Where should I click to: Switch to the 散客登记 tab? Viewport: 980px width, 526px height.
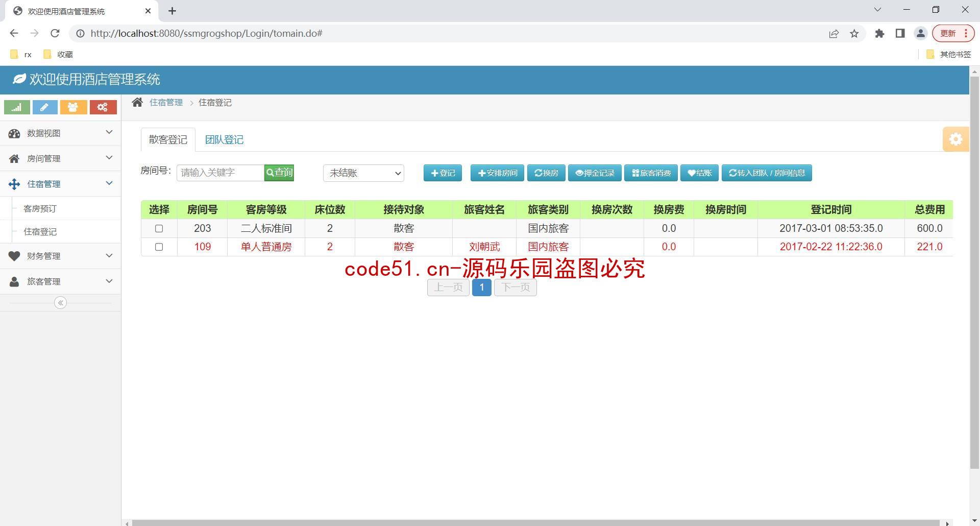[x=168, y=139]
